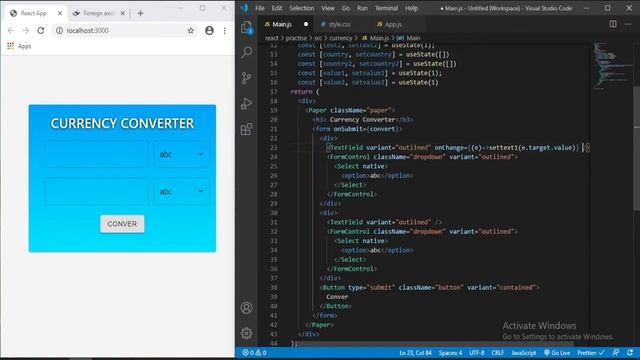Viewport: 640px width, 360px height.
Task: Click the editor horizontal scrollbar
Action: 433,344
